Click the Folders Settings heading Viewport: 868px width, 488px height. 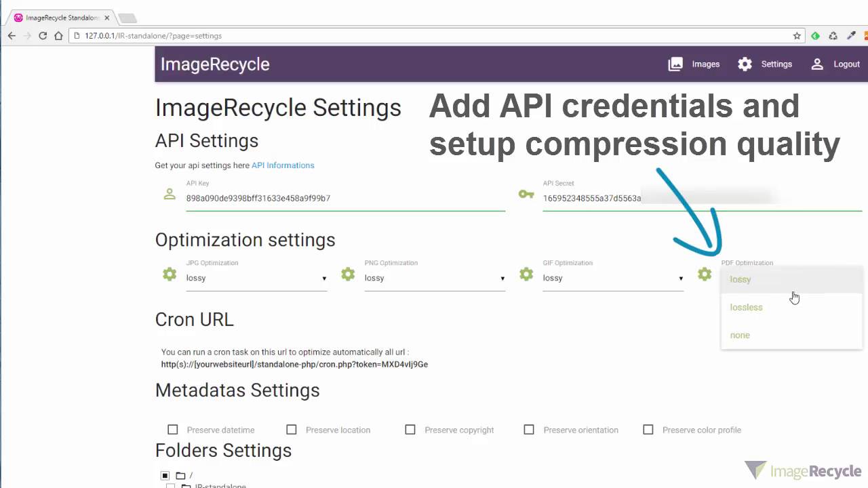tap(224, 451)
